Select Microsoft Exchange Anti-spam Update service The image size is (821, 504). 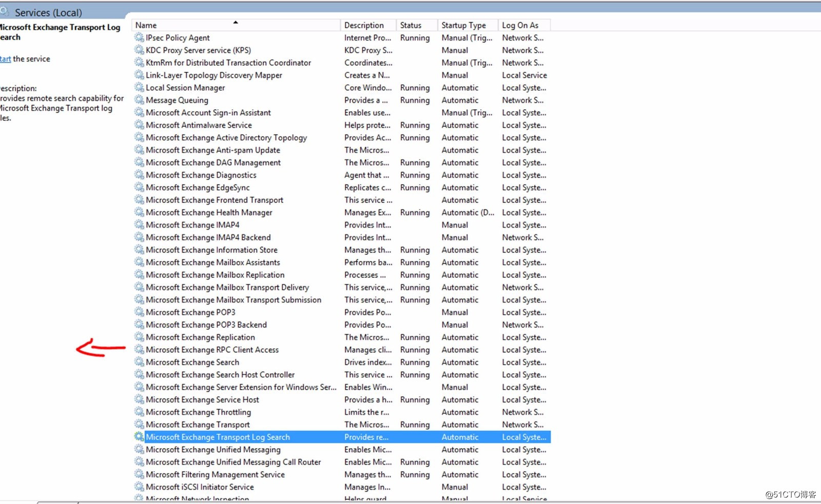213,150
